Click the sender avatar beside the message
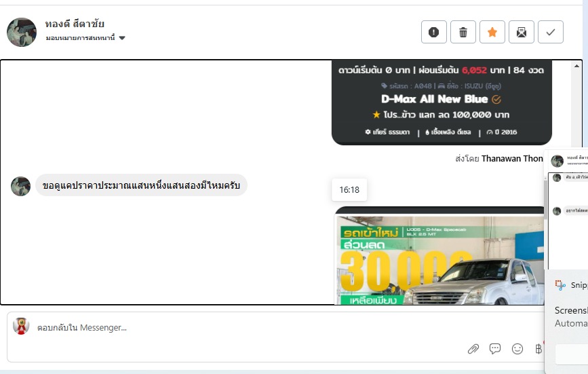Viewport: 588px width, 374px height. click(20, 186)
